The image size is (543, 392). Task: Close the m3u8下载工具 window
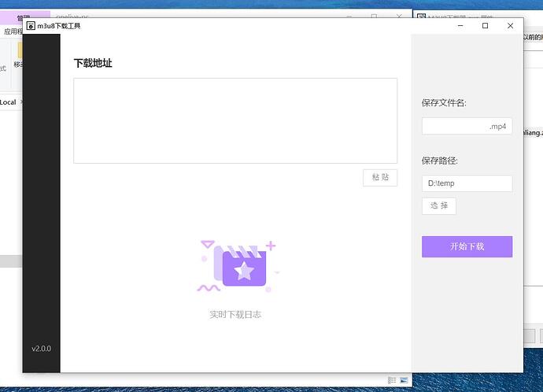(510, 26)
